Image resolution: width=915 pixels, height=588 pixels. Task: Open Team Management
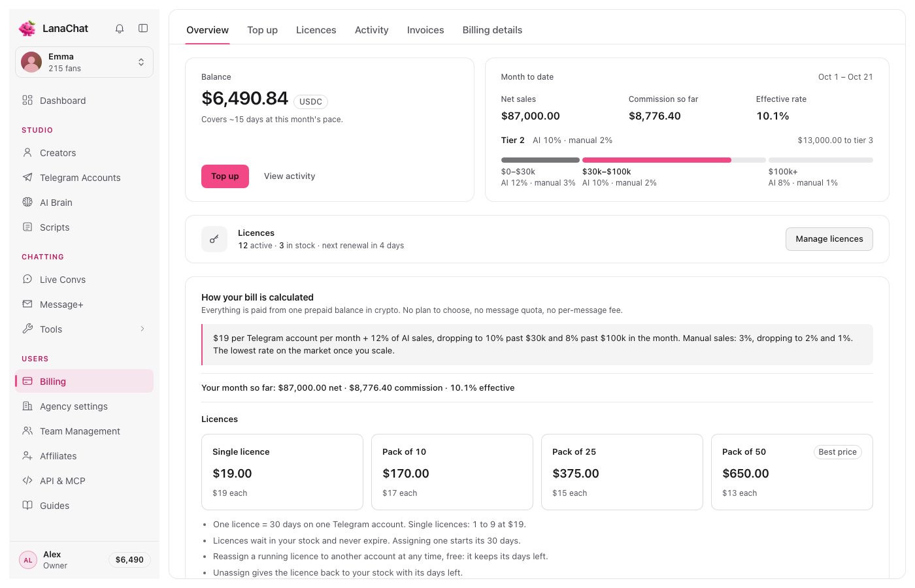84,431
